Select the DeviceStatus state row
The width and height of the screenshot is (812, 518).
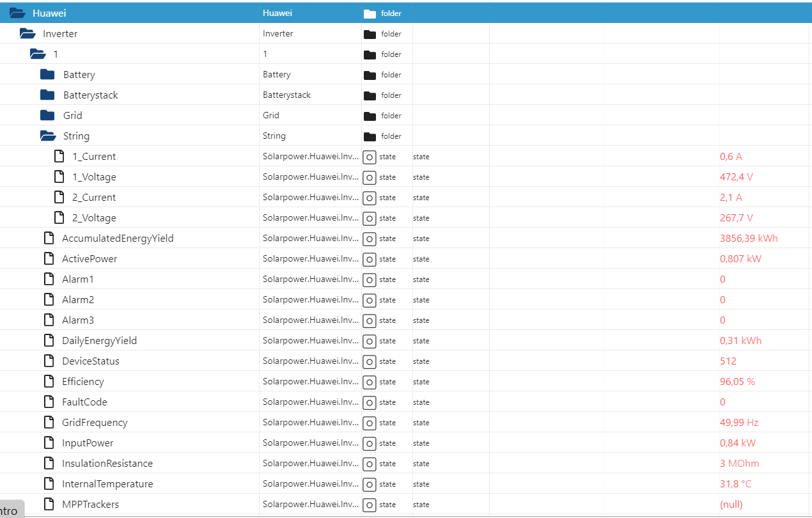[x=406, y=361]
